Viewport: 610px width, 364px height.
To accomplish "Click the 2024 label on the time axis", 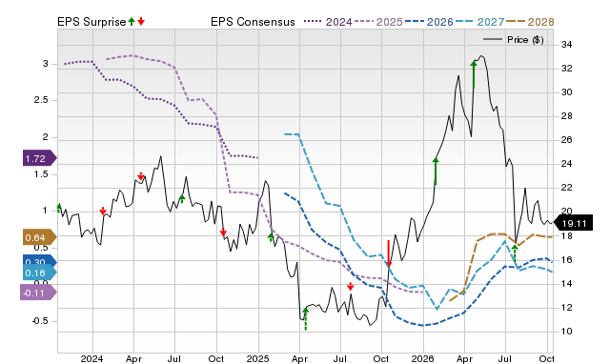I will point(92,358).
